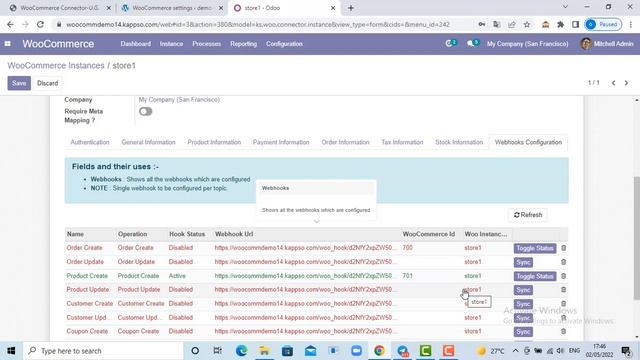Image resolution: width=640 pixels, height=360 pixels.
Task: Delete the Order Create webhook row
Action: pyautogui.click(x=563, y=248)
